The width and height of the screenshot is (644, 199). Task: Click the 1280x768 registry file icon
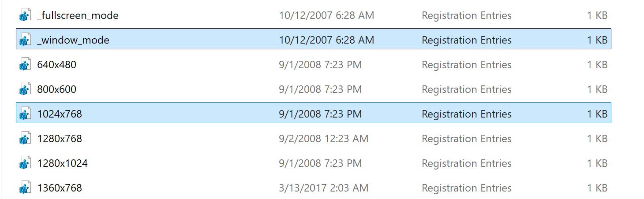click(24, 139)
